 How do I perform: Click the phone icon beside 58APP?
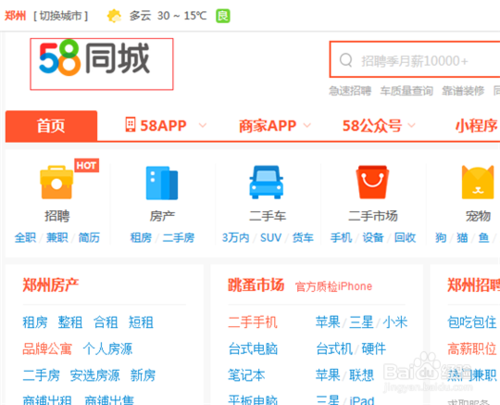pyautogui.click(x=130, y=125)
